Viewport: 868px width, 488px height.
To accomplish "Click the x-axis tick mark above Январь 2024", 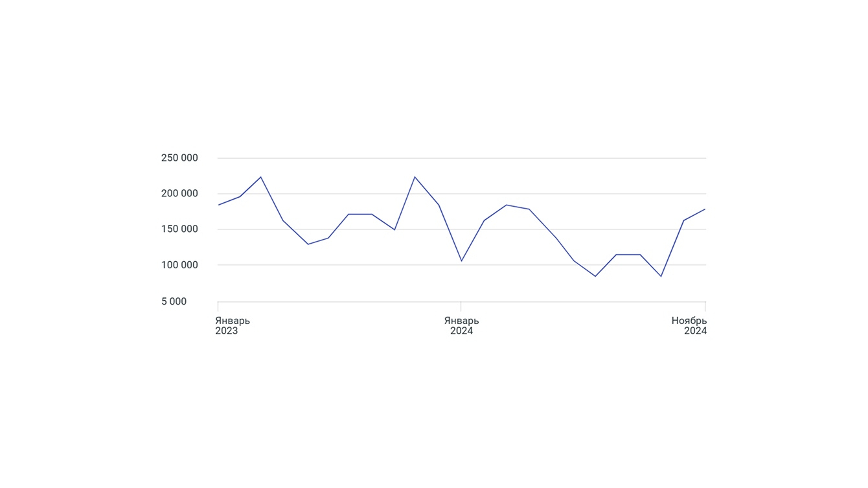I will (461, 306).
